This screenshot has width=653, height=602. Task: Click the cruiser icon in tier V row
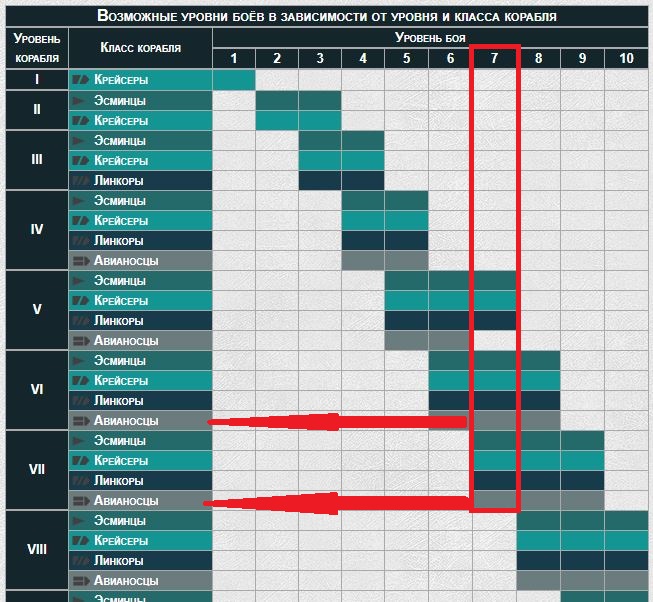pos(80,301)
